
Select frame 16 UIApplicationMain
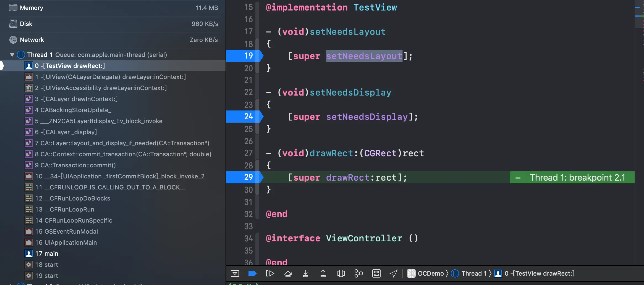coord(113,242)
